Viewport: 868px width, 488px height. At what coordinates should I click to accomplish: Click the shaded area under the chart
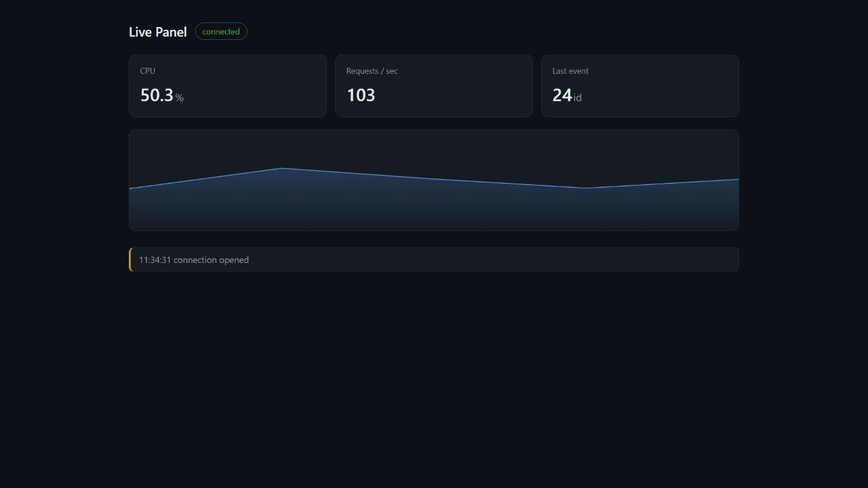pyautogui.click(x=434, y=207)
